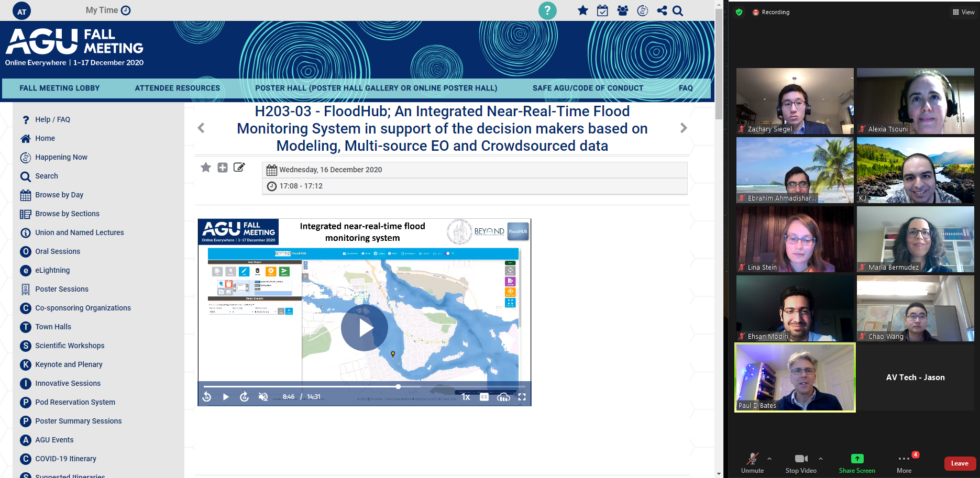Go to Fall Meeting Lobby tab

[60, 88]
